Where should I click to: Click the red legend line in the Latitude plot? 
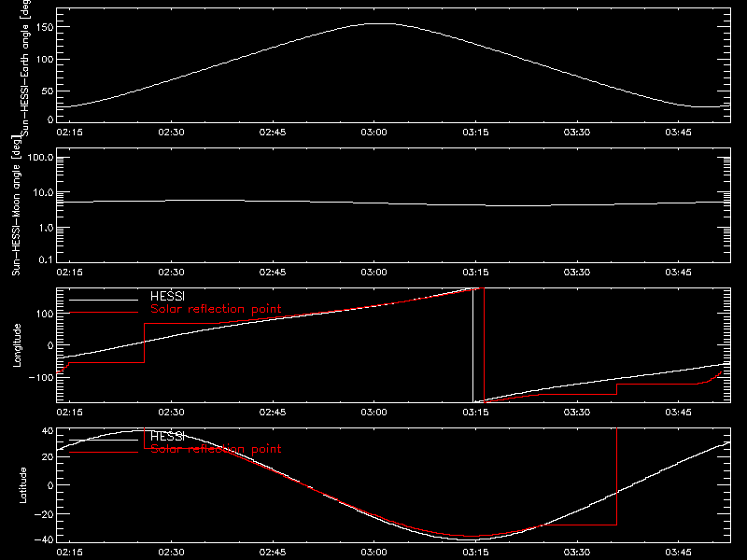click(104, 453)
